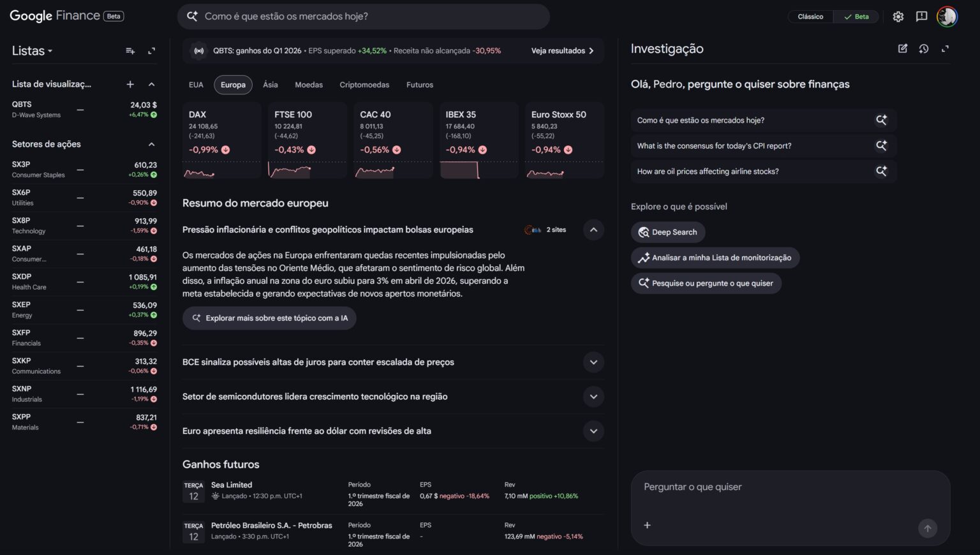Select the Criptomoedas tab
Image resolution: width=980 pixels, height=555 pixels.
364,85
